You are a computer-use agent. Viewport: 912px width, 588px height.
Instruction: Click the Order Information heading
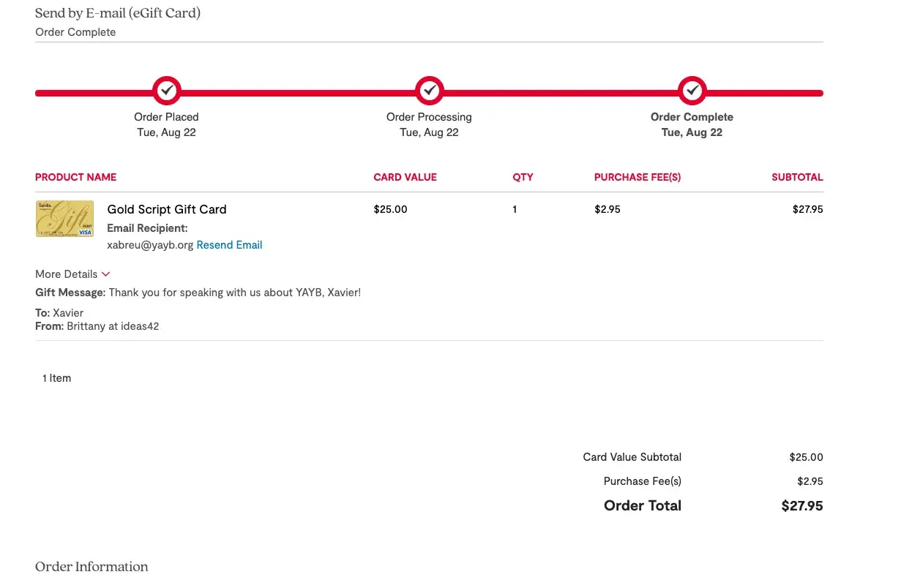(91, 567)
